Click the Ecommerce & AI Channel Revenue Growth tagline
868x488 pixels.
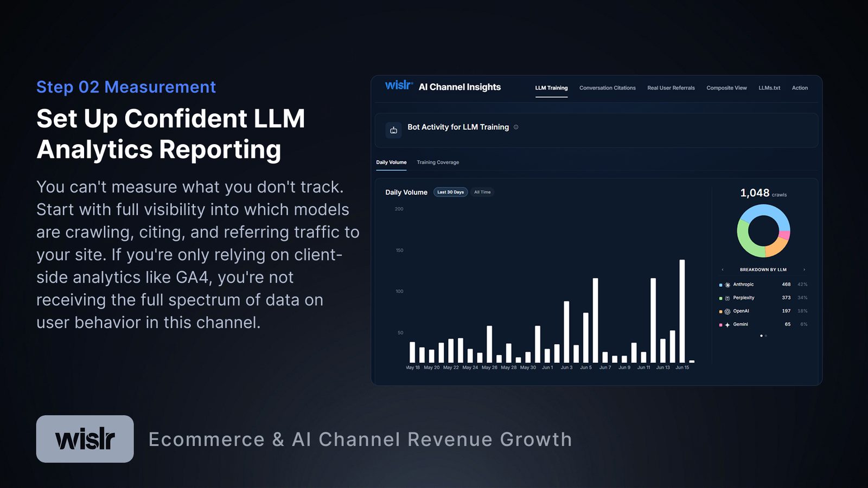coord(360,439)
